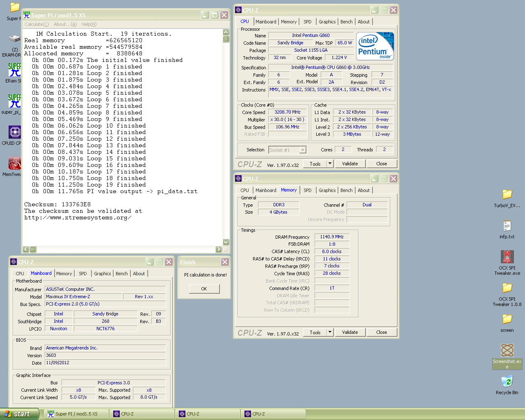Click the Maximus IV Extreme-Z model field

84,297
